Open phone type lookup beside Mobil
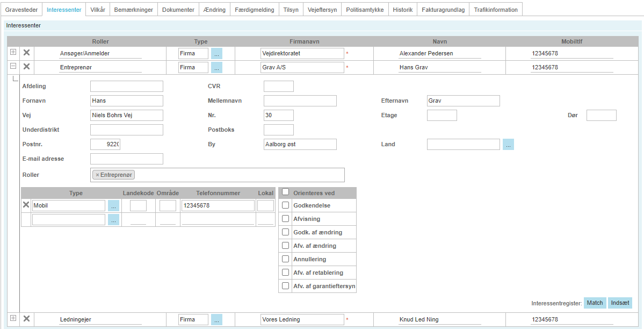Screen dimensions: 644x329 113,205
